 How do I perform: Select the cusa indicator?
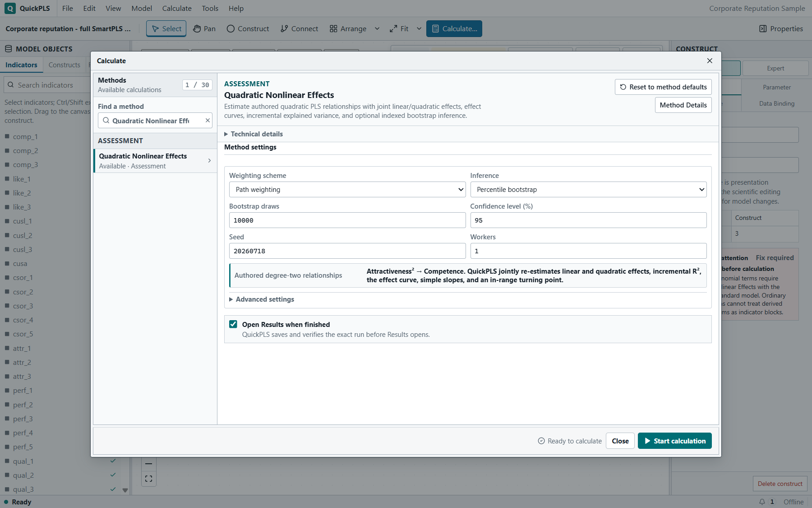coord(20,264)
